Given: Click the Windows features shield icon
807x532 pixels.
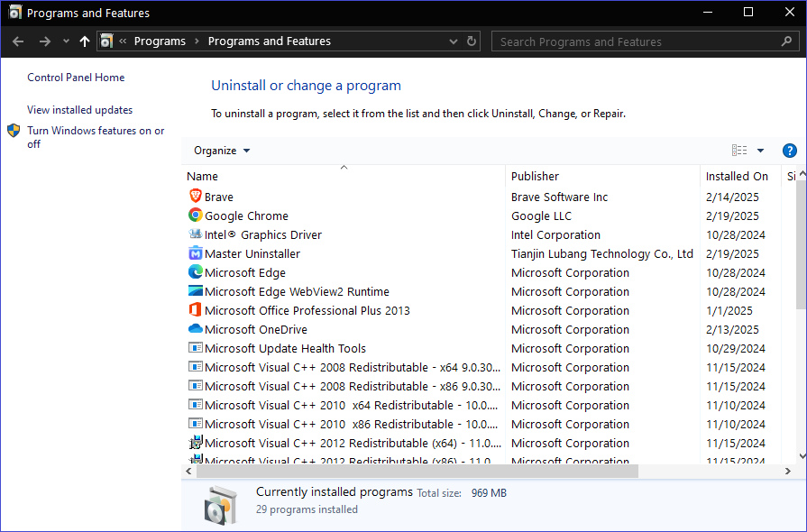Looking at the screenshot, I should [14, 131].
